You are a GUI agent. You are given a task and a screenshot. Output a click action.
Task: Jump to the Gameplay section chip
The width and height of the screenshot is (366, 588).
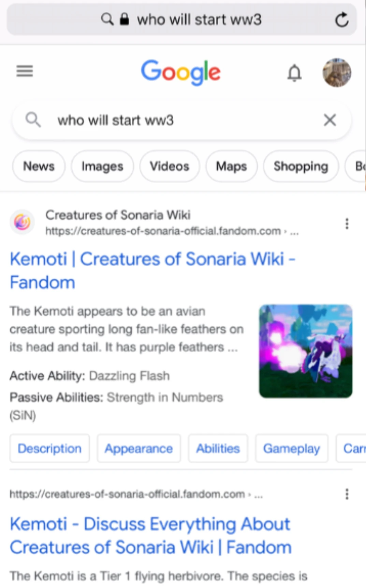pyautogui.click(x=291, y=448)
